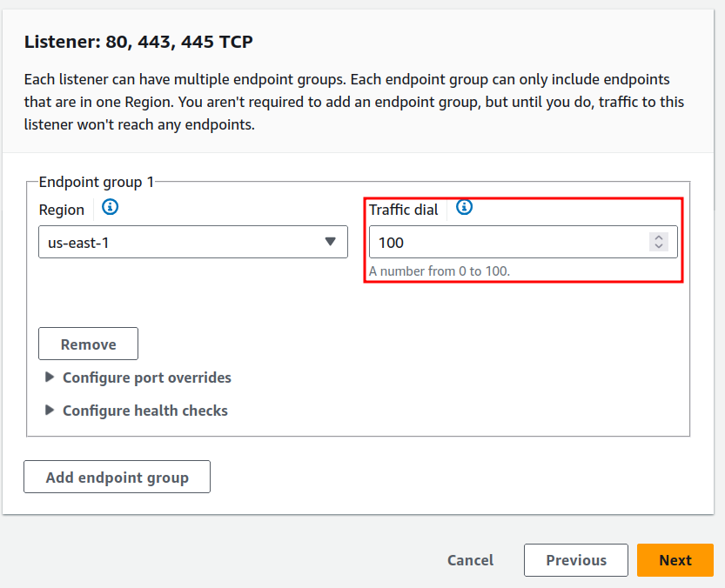Screen dimensions: 725x588
Task: Click the dropdown arrow in the Region selector
Action: coord(331,242)
